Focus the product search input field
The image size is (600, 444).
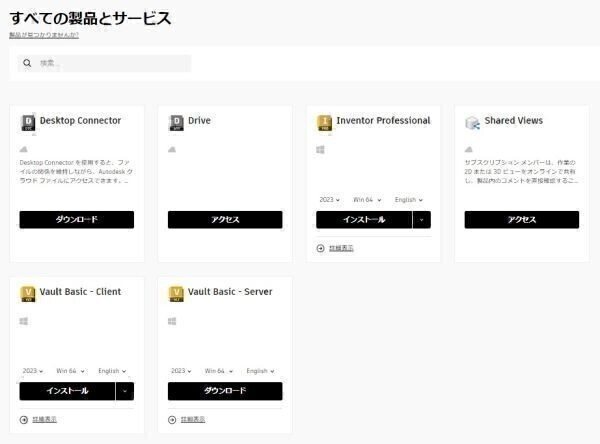[x=104, y=63]
